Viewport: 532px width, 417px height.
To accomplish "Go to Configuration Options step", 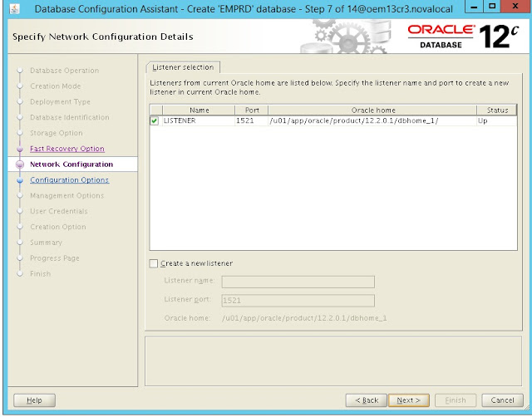I will [69, 180].
